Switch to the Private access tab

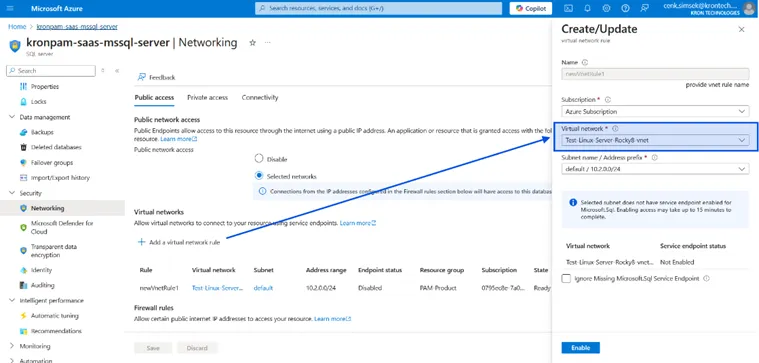207,97
